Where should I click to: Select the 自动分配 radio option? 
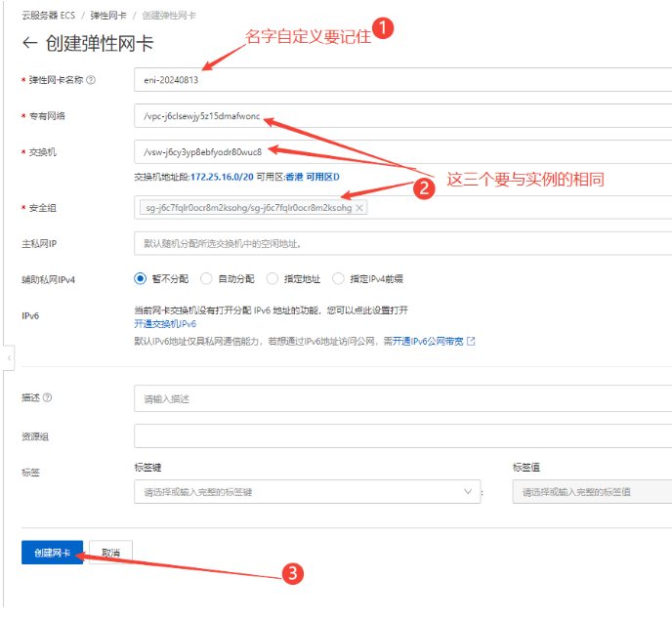(206, 278)
